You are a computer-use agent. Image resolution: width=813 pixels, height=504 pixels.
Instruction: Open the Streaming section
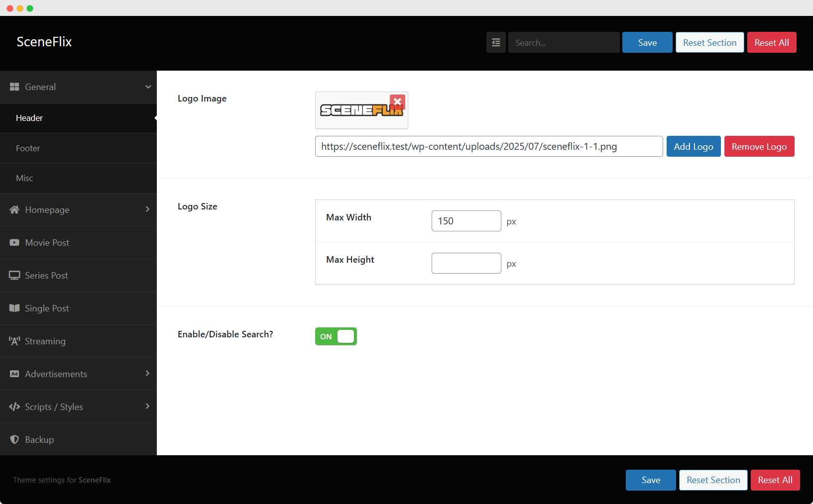[x=78, y=341]
